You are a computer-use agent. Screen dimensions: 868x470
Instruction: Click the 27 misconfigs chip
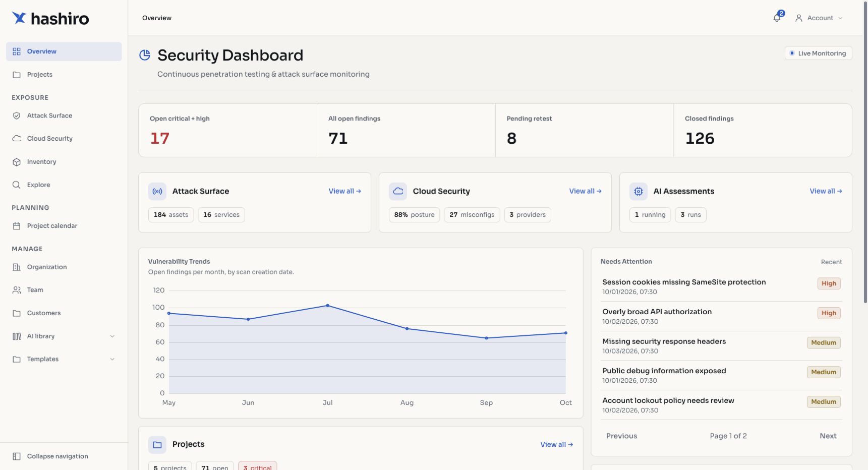(472, 215)
